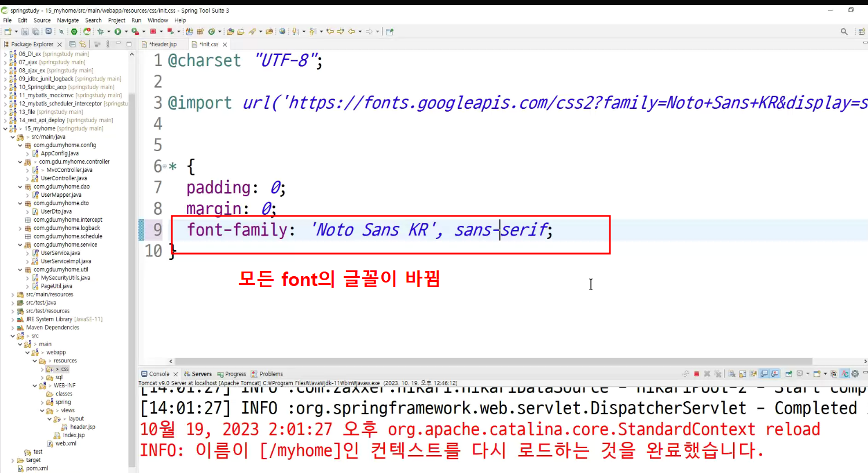Toggle Pin Console icon
The width and height of the screenshot is (868, 473).
(789, 373)
